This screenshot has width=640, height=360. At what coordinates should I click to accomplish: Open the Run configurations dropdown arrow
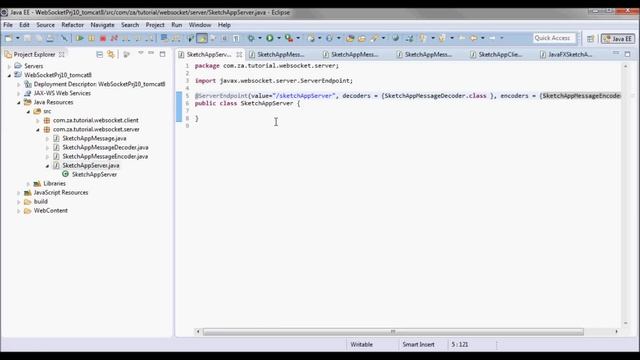click(279, 38)
